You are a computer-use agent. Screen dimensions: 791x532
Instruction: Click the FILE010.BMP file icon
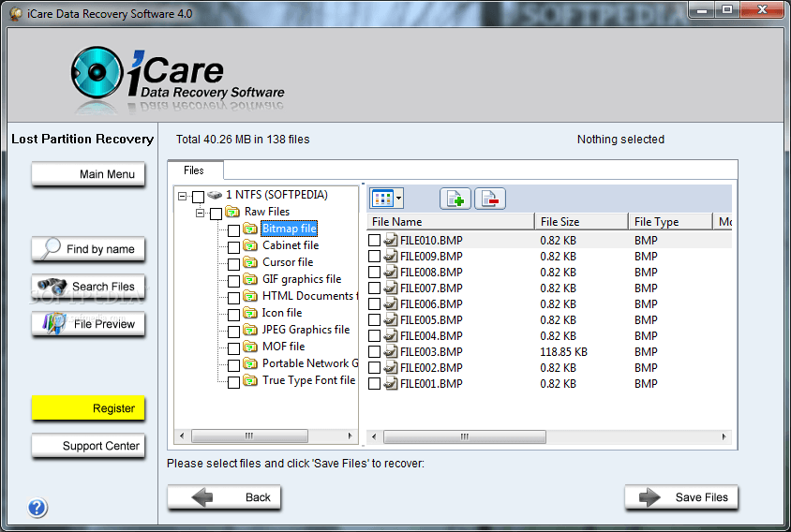pos(391,240)
